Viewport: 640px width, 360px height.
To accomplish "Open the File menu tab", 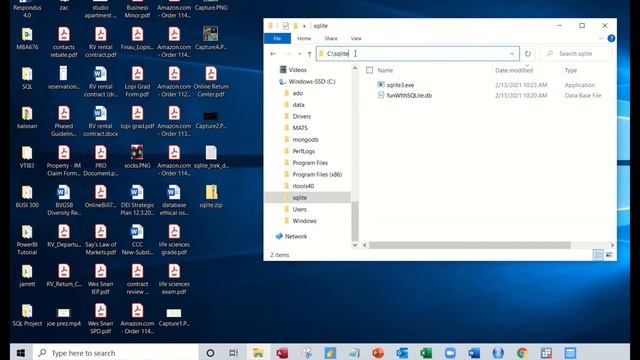I will pos(277,38).
